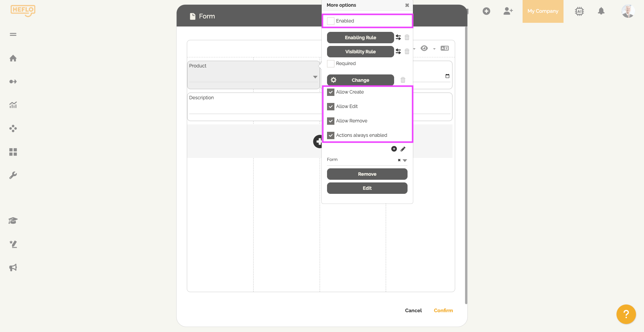Uncheck Actions always enabled option

point(331,135)
